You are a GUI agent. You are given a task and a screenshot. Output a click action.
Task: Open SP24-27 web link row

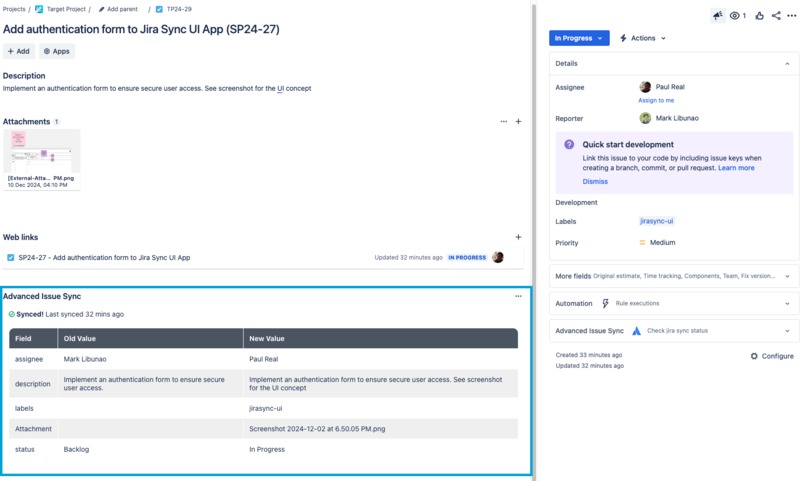(x=263, y=257)
